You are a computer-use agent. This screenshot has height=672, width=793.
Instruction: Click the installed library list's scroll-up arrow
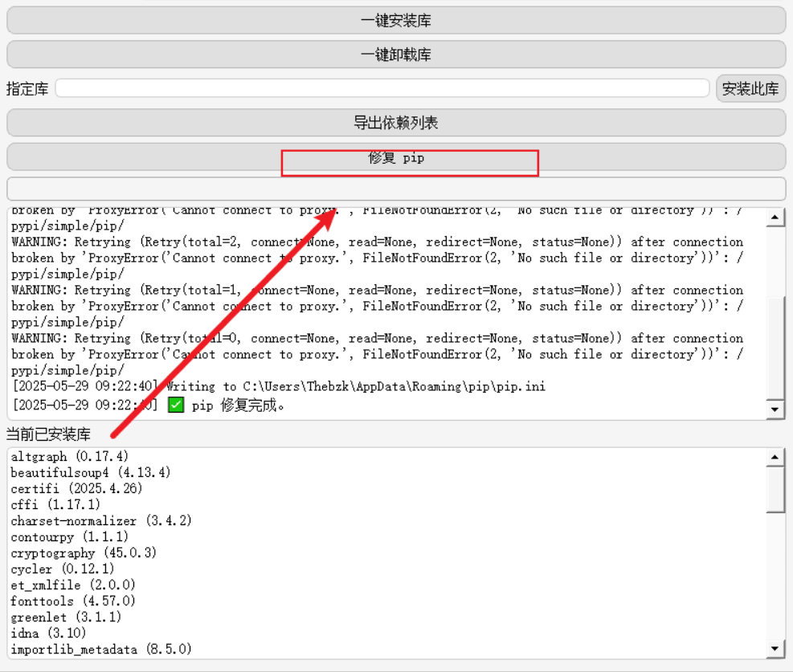(x=775, y=458)
